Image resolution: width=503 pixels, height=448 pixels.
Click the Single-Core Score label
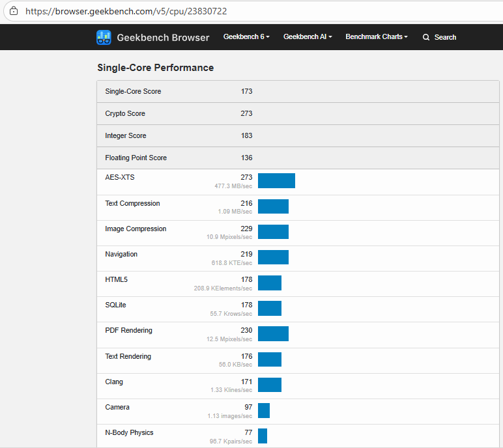pyautogui.click(x=133, y=91)
